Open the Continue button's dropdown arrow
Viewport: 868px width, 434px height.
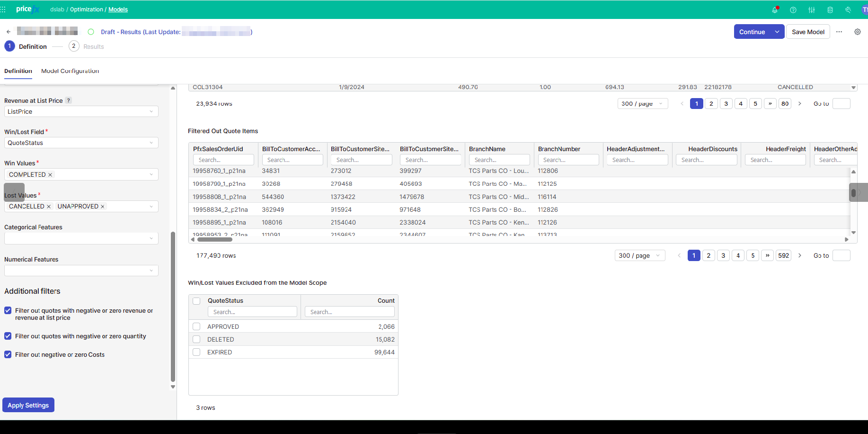(x=777, y=32)
